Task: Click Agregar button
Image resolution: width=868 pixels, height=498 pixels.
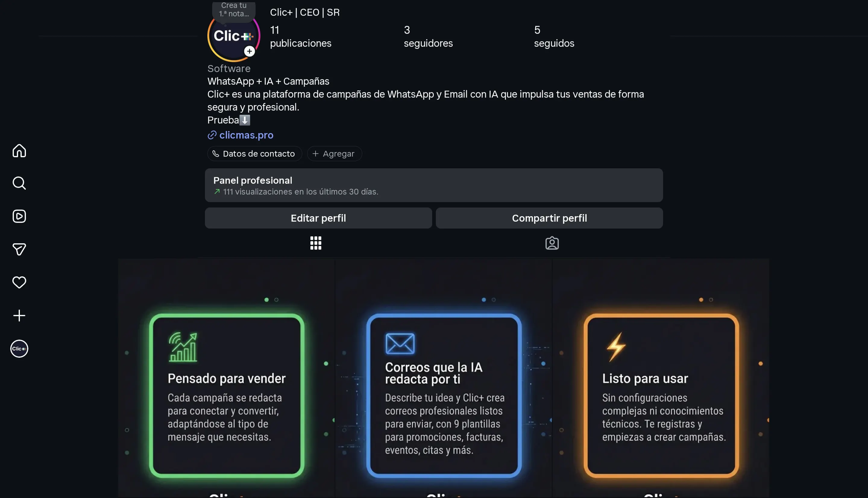Action: [335, 154]
